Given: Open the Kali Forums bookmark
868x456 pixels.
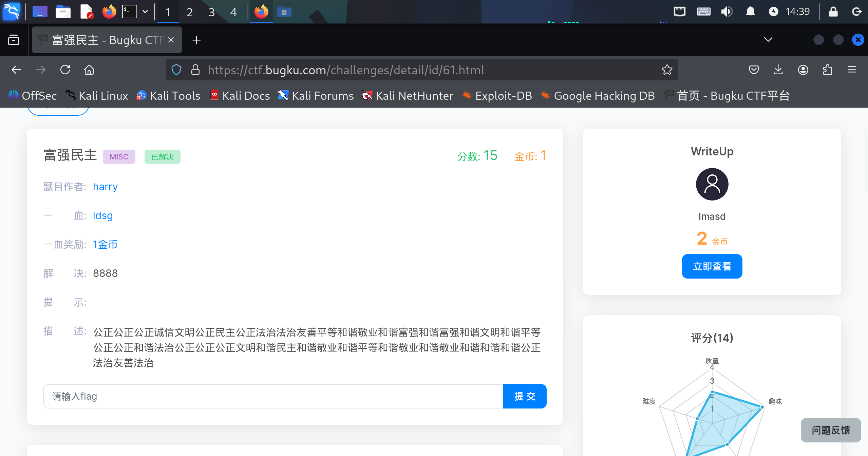Looking at the screenshot, I should coord(316,96).
